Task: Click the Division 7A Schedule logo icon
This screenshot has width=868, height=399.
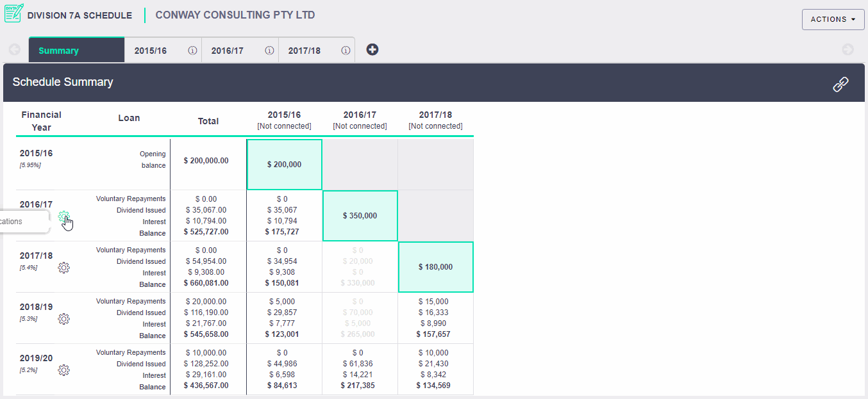Action: (x=13, y=13)
